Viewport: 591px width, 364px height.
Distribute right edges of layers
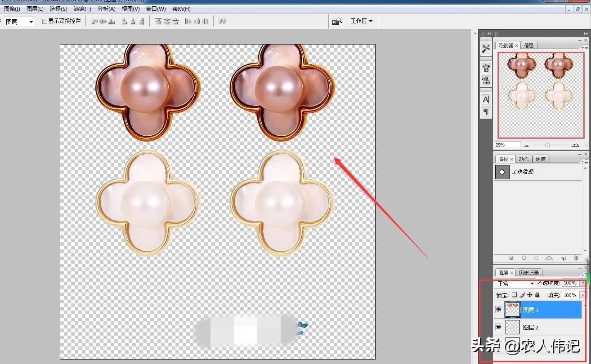pyautogui.click(x=206, y=21)
